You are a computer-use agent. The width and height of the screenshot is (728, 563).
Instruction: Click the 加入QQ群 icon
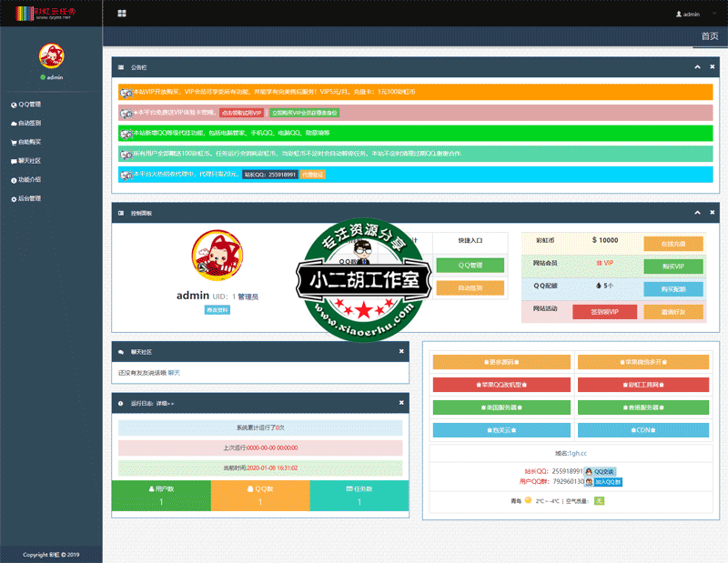click(606, 481)
